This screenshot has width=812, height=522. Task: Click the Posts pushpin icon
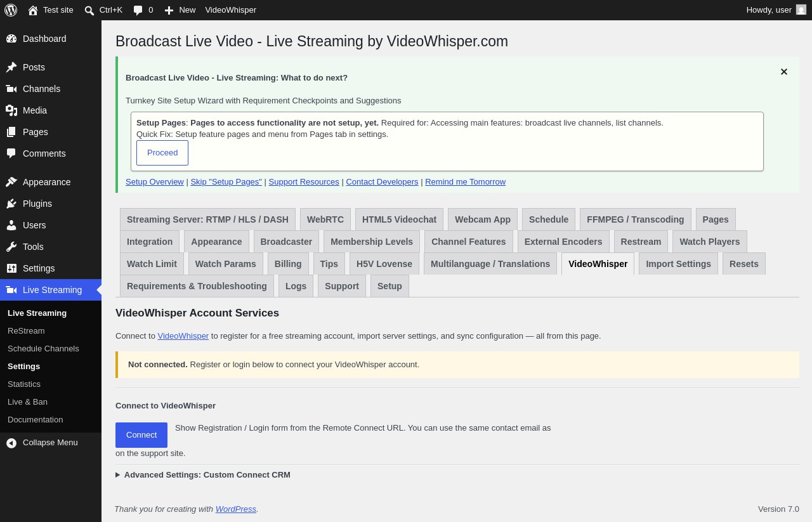click(11, 67)
